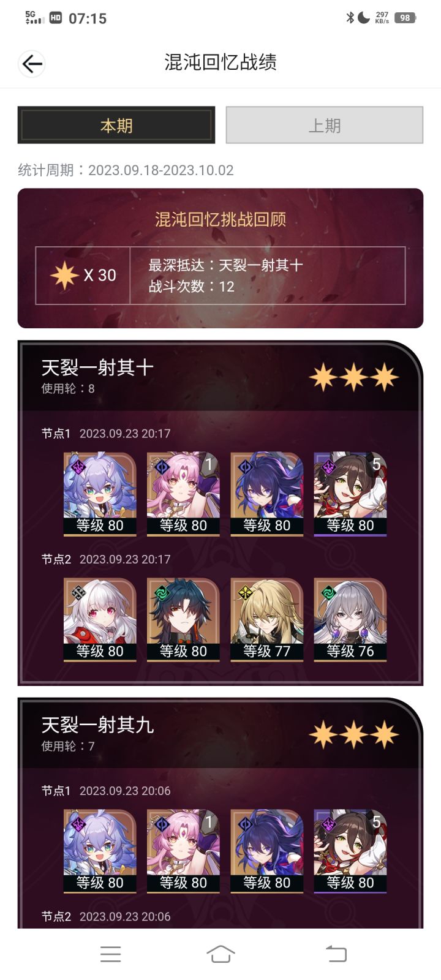Select pink-haired character in 天裂一射其十 节点1
441x980 pixels.
tap(183, 494)
